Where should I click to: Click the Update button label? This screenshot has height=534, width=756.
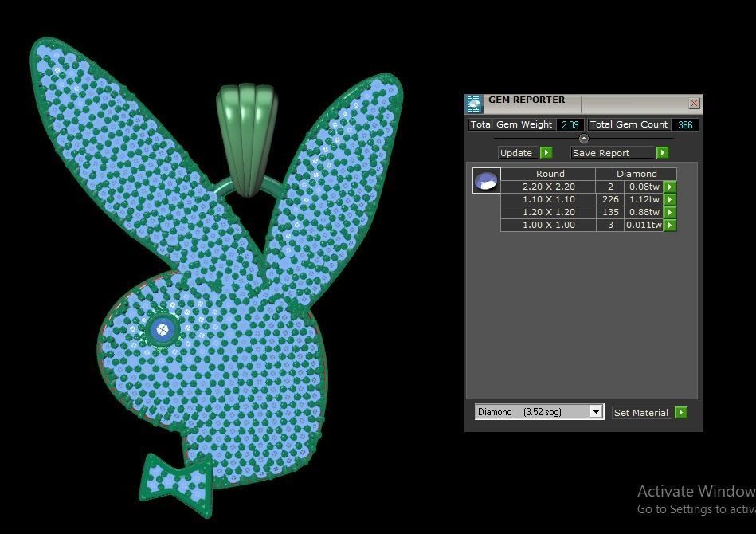point(516,153)
